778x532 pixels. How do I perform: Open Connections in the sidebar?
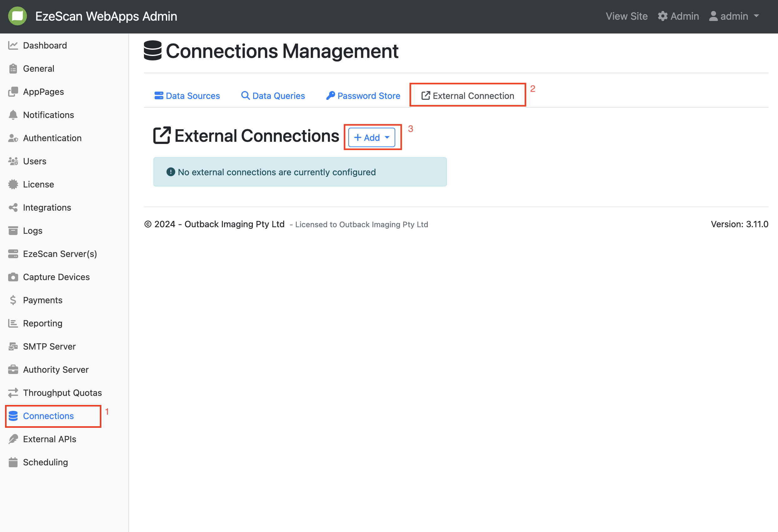(48, 416)
